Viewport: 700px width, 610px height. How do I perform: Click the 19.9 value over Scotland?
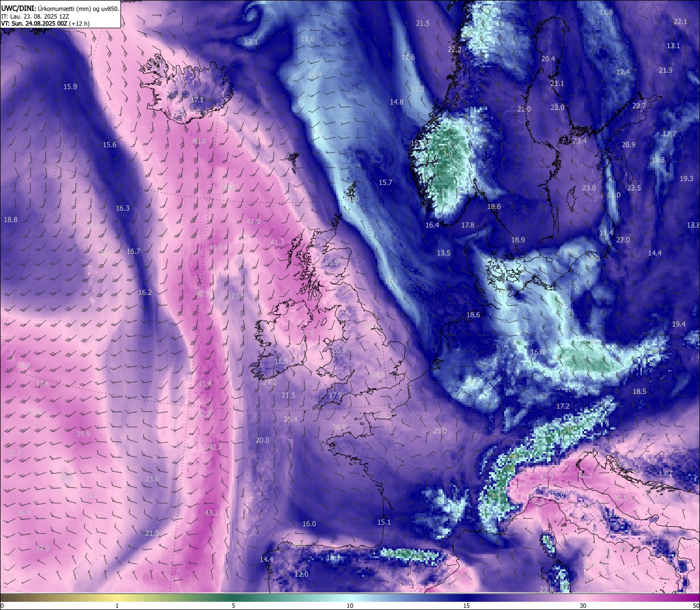331,262
